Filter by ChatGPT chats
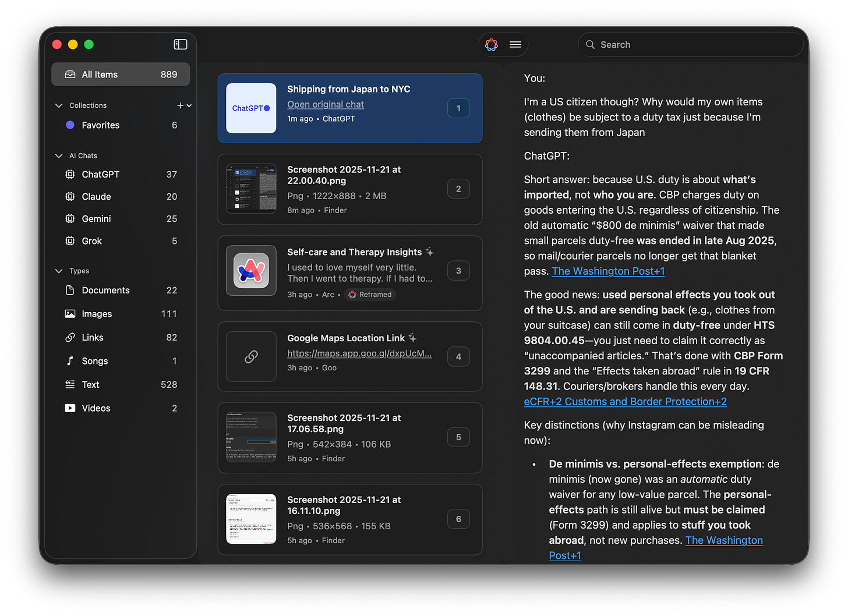 coord(121,174)
